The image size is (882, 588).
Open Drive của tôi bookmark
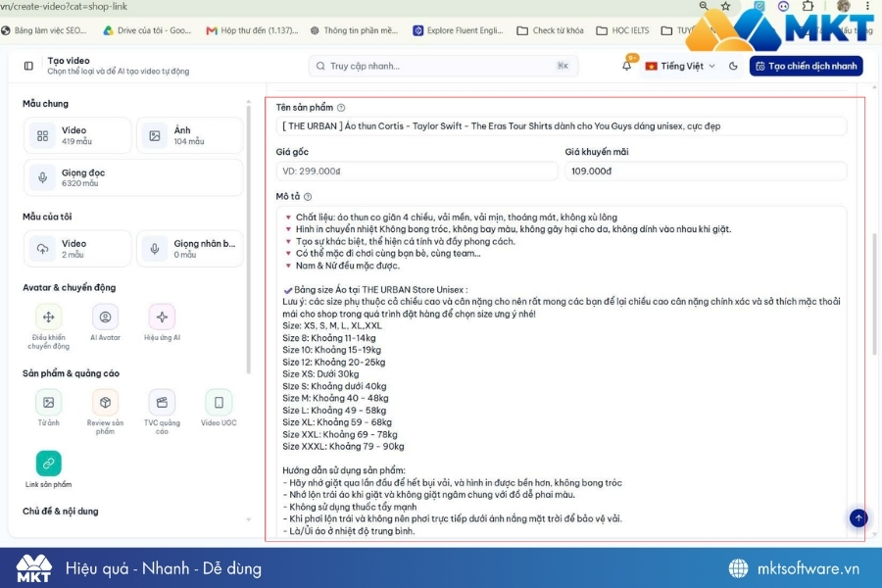147,30
